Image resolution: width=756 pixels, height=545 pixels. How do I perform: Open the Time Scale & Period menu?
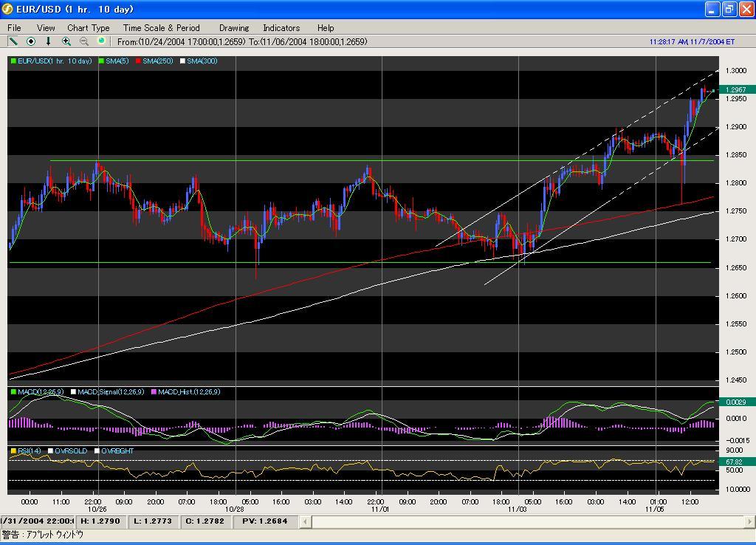tap(161, 28)
